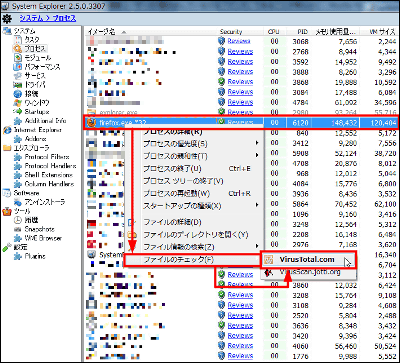
Task: Select Protocol Handlers tree item
Action: click(x=50, y=166)
